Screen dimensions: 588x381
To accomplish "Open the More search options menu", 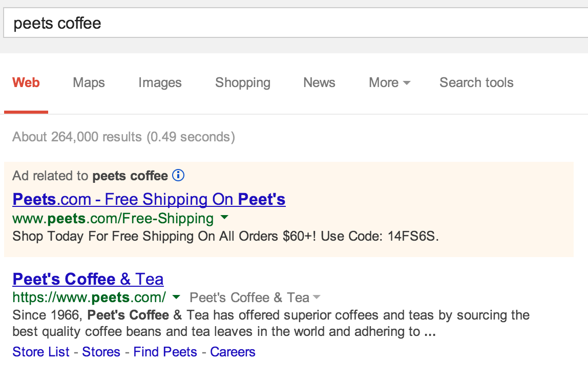I will (x=389, y=82).
